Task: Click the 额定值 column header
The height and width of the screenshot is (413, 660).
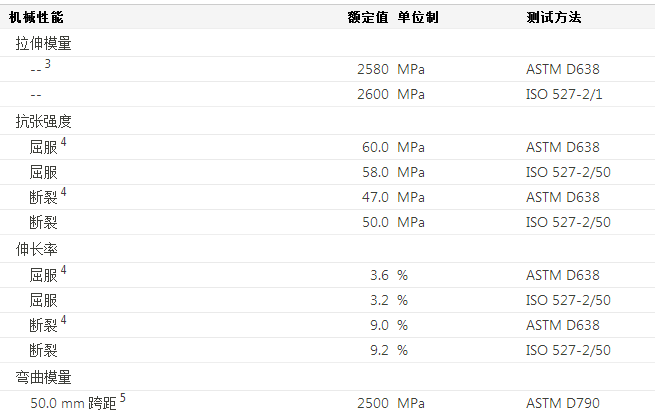Action: tap(367, 18)
